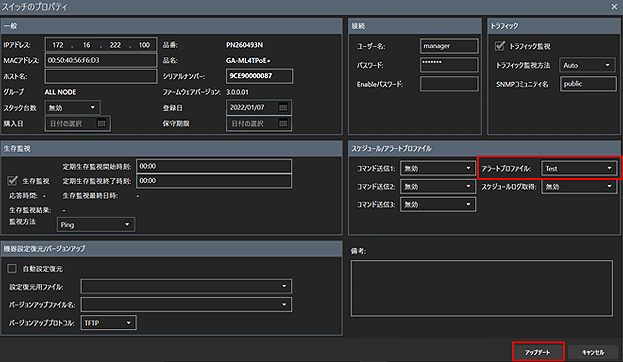Click the 生存監視最終日時 label
The height and width of the screenshot is (362, 623).
[x=90, y=196]
